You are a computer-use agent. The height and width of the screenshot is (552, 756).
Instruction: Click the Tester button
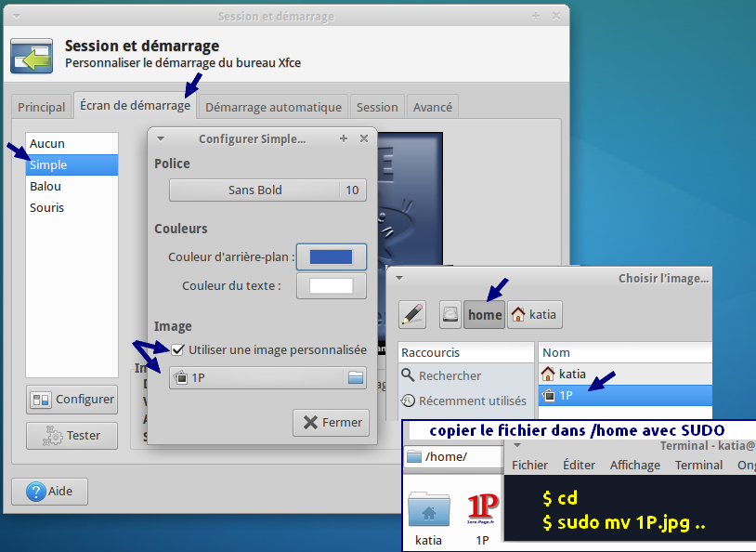pyautogui.click(x=72, y=435)
